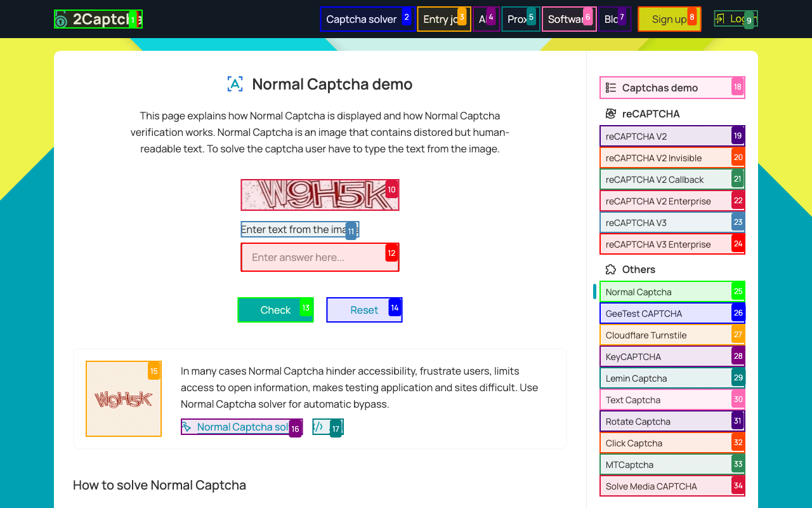The height and width of the screenshot is (508, 812).
Task: Click the Log in arrow icon
Action: tap(720, 19)
